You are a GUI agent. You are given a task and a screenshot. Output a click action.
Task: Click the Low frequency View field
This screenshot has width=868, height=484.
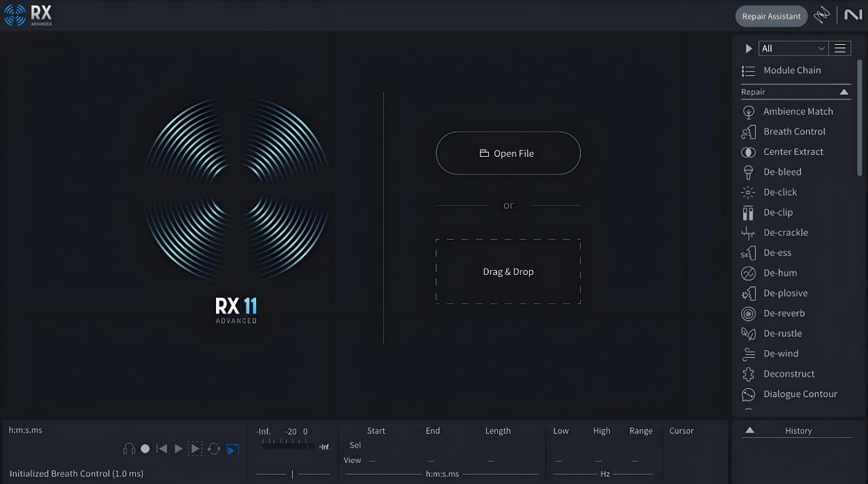coord(559,461)
